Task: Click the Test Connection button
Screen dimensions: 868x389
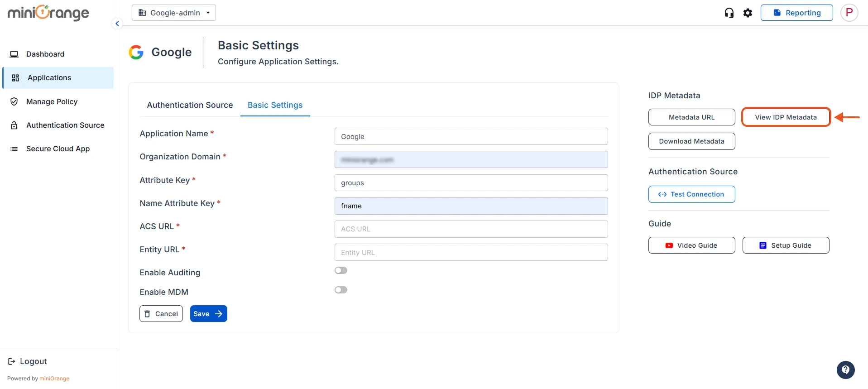Action: (691, 194)
